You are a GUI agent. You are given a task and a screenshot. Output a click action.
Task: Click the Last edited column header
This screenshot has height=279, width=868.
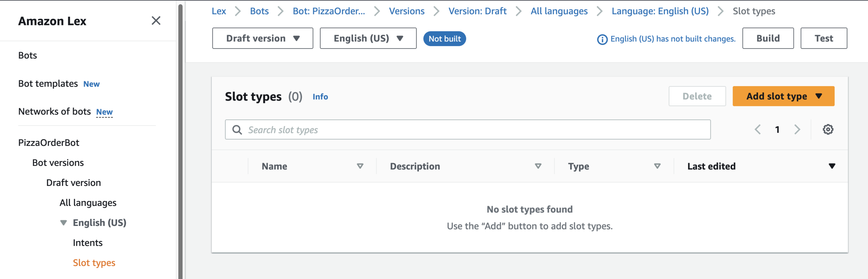[711, 166]
